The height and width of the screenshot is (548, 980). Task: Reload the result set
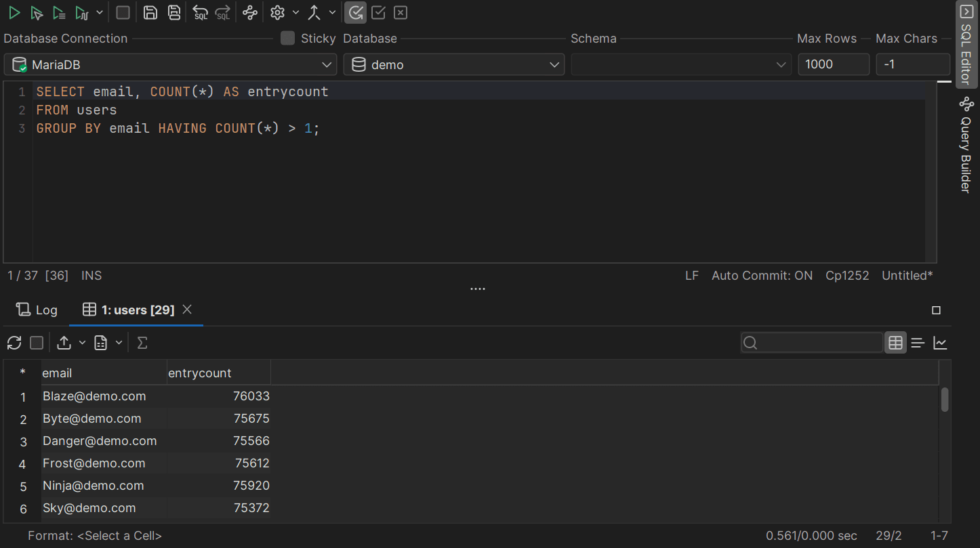click(14, 343)
